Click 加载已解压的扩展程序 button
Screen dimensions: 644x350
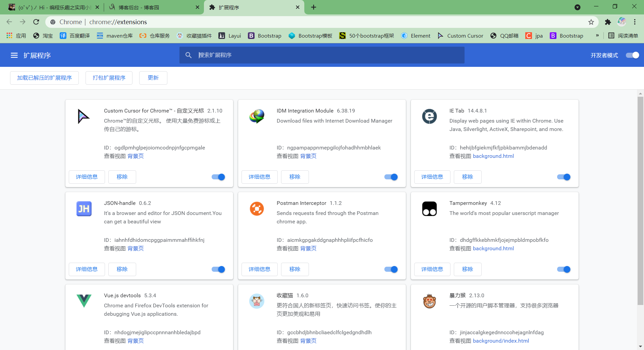(44, 78)
